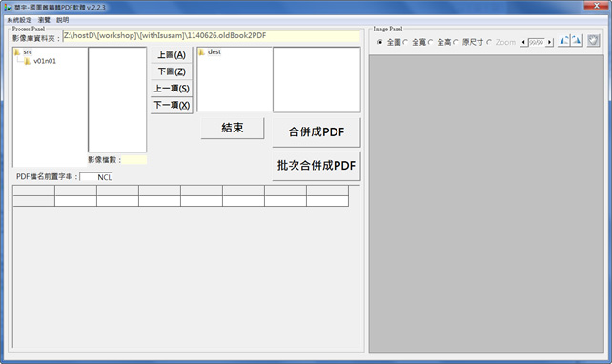Click the 上圖(A) button
This screenshot has height=364, width=612.
(172, 55)
